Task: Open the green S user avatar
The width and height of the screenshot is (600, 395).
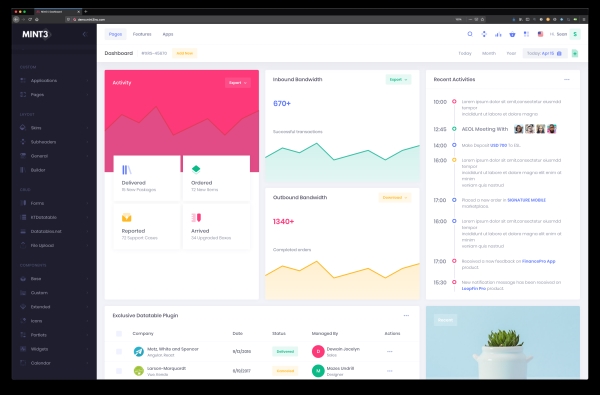Action: click(575, 34)
